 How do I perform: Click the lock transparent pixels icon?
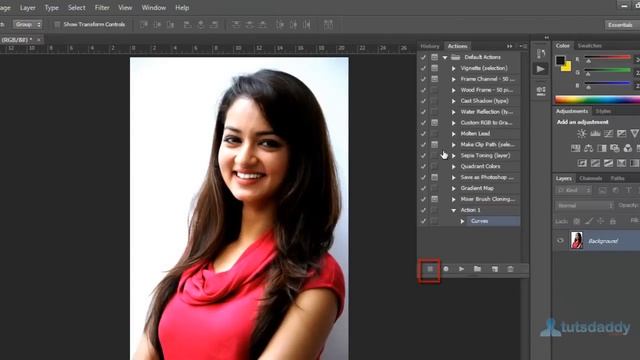pos(576,221)
